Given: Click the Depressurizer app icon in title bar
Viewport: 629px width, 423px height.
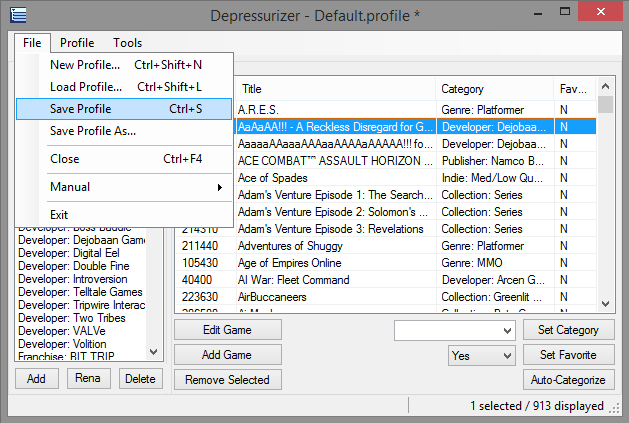Looking at the screenshot, I should coord(19,14).
